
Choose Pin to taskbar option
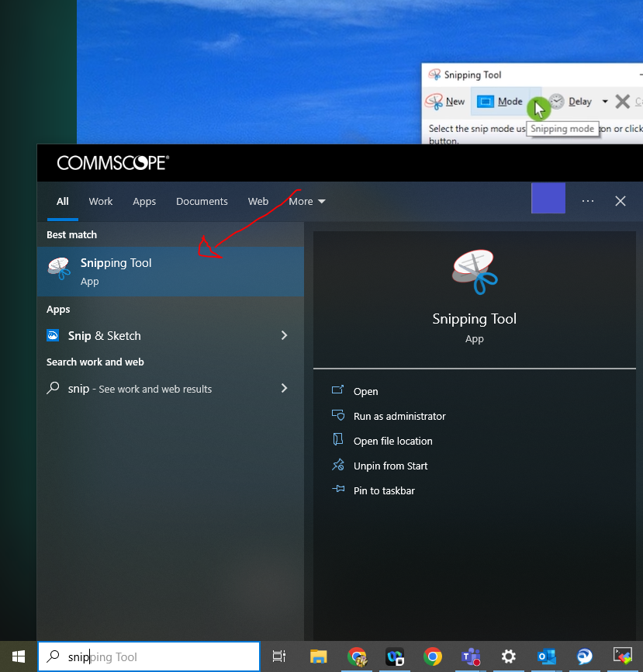point(384,491)
